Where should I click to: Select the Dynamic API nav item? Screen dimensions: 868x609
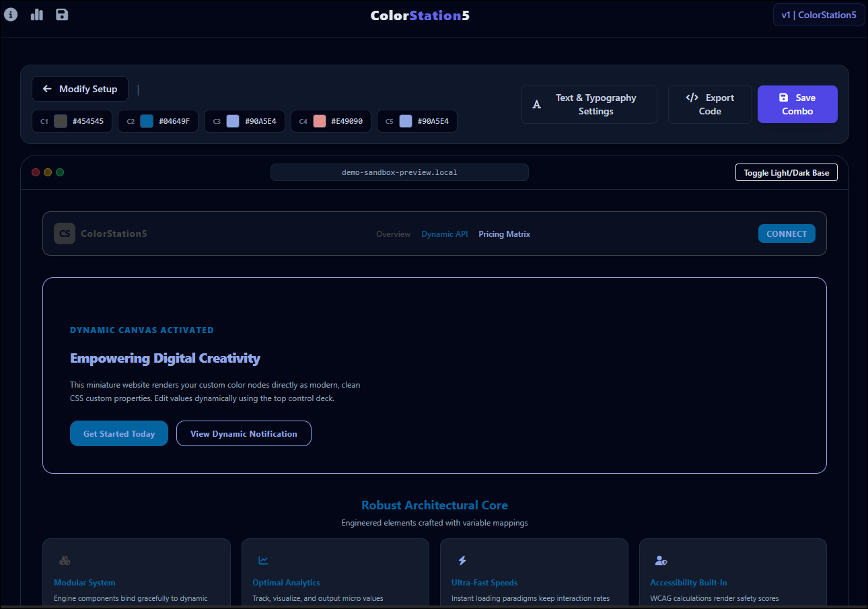(445, 234)
